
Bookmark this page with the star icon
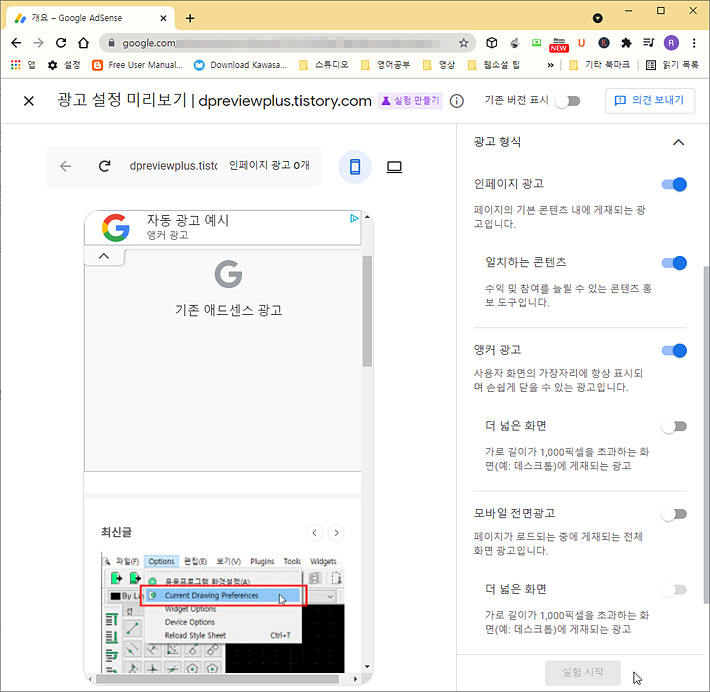pos(464,43)
